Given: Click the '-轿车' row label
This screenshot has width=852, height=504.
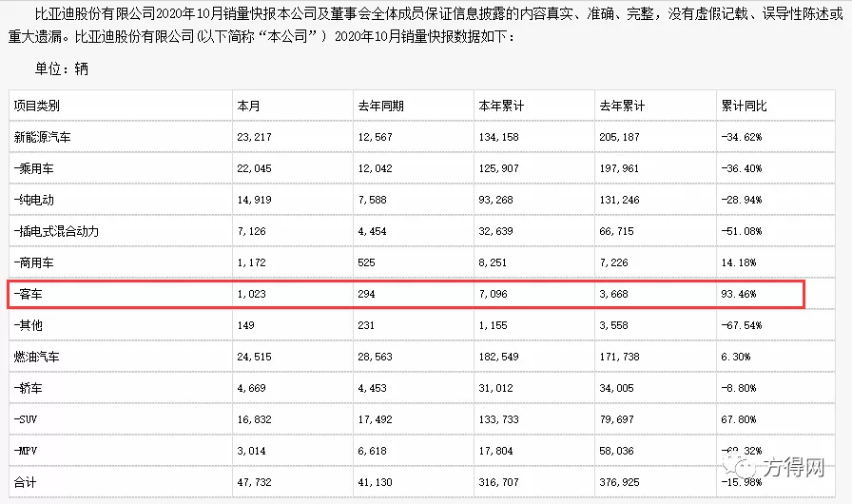Looking at the screenshot, I should pyautogui.click(x=29, y=388).
